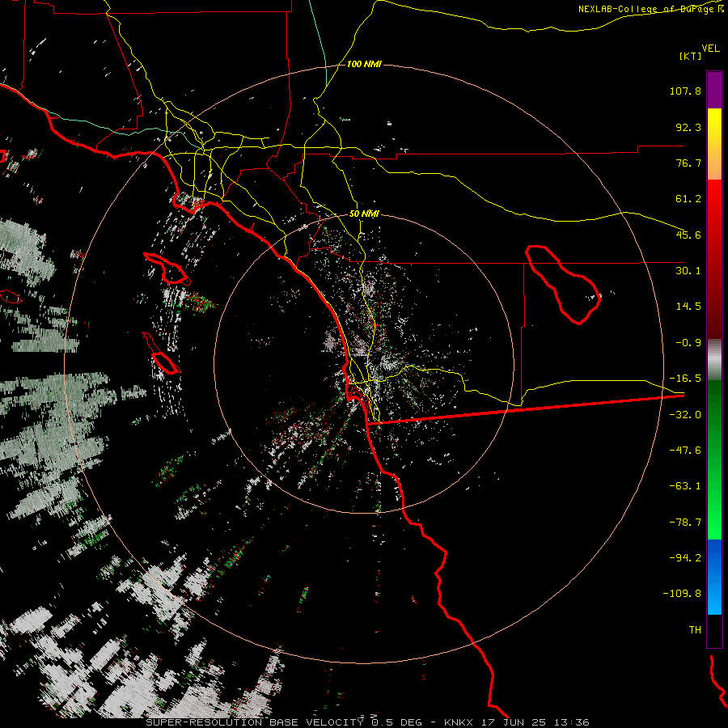Click the 17 JUN 25 13:36 timestamp
The width and height of the screenshot is (728, 728).
tap(536, 722)
